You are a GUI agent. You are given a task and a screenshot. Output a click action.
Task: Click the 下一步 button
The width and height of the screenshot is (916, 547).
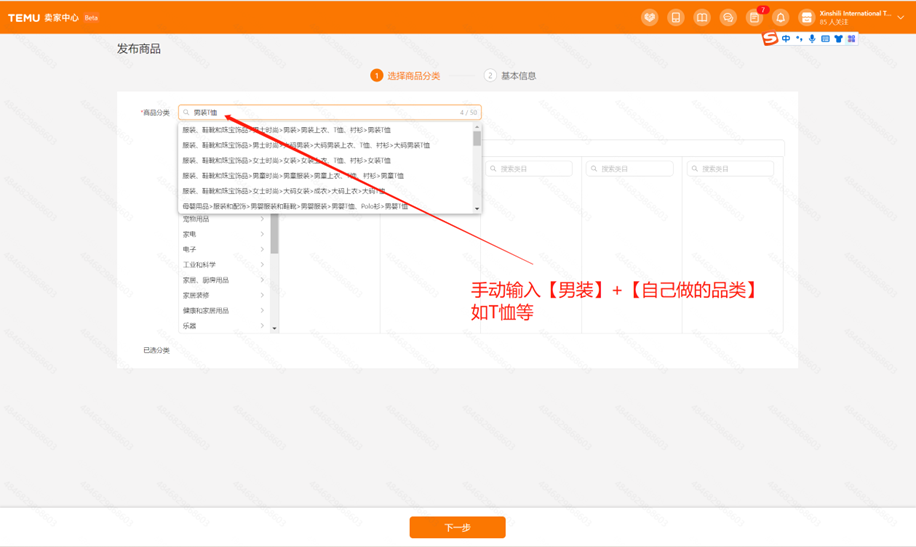457,527
